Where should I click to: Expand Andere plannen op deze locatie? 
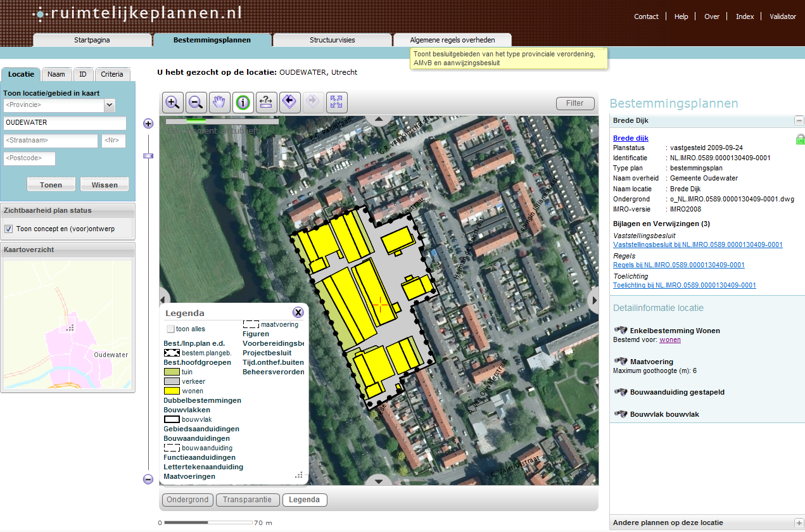click(799, 523)
